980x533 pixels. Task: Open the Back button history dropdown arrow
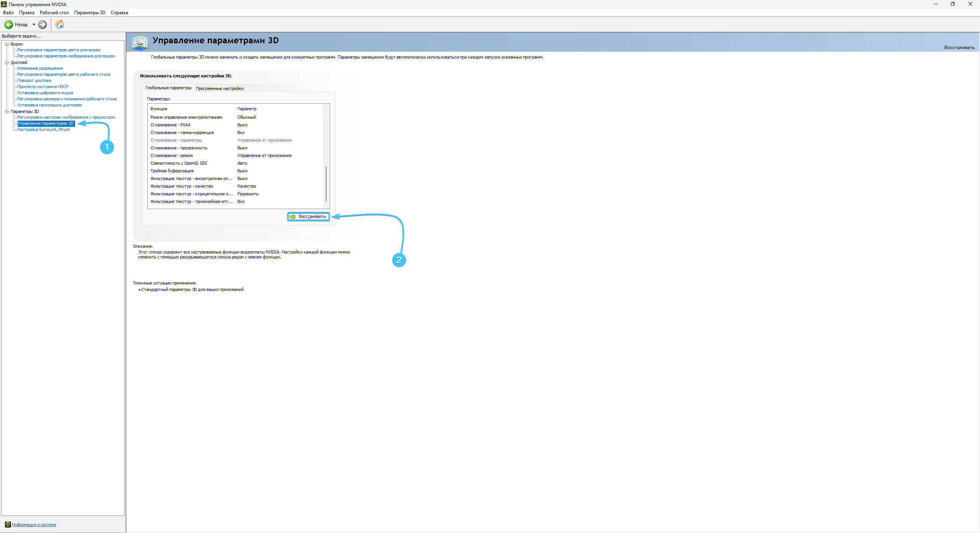click(34, 25)
